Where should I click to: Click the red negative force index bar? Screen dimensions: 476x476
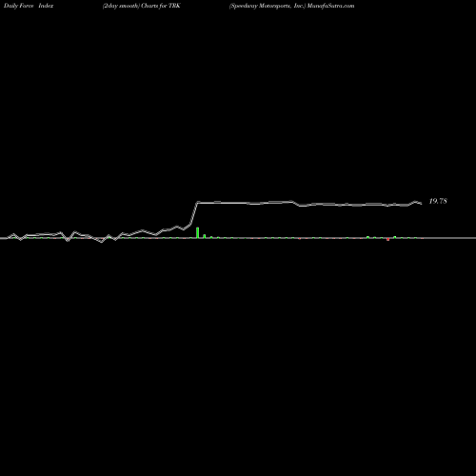coord(387,239)
